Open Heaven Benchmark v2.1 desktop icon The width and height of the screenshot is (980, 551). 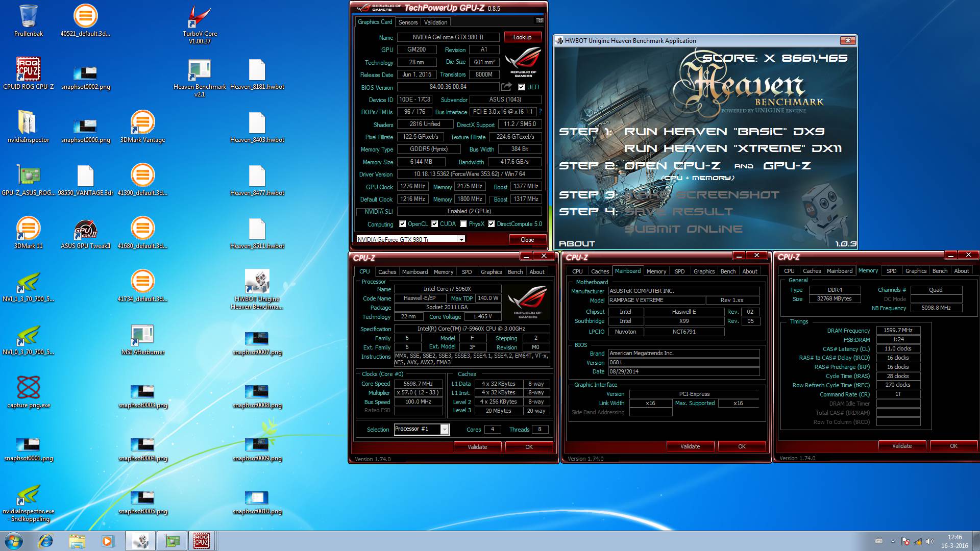coord(200,78)
